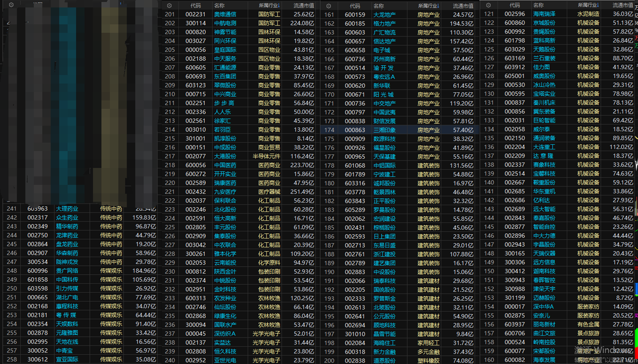Select stock 粤宏远A
Screen dimensions: 638x364
click(384, 77)
